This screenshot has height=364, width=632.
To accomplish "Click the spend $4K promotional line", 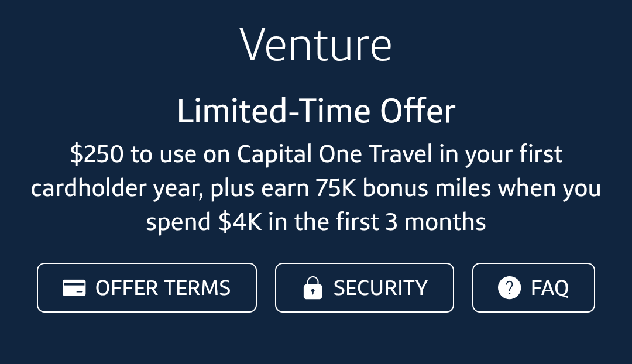I will click(316, 222).
